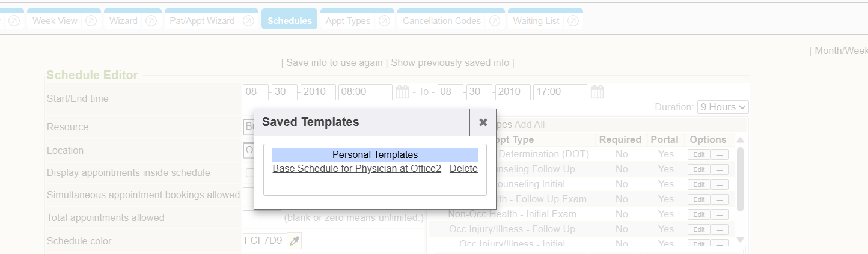Image resolution: width=868 pixels, height=254 pixels.
Task: Pop out the Cancellation Codes tab
Action: tap(494, 21)
